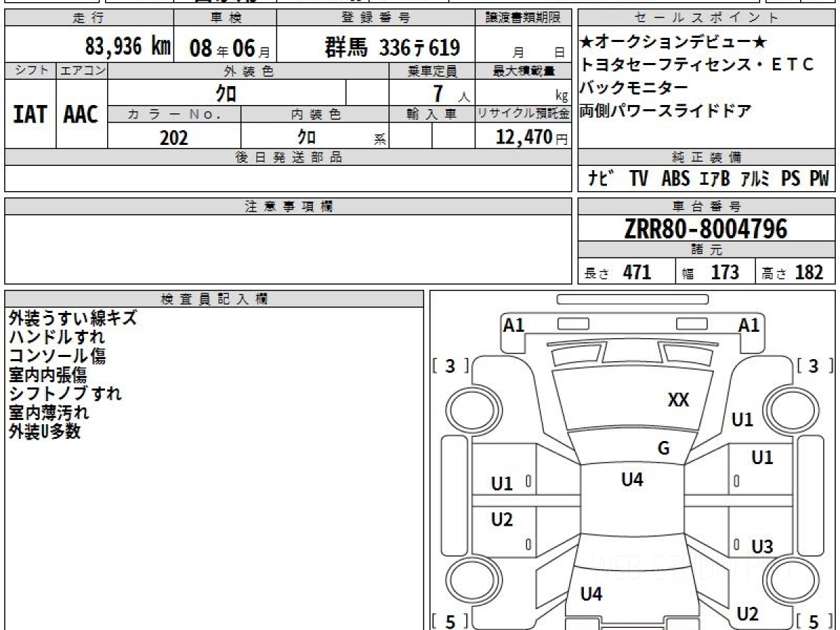Viewport: 840px width, 630px height.
Task: Select the クロ value under 外装色
Action: [x=225, y=92]
